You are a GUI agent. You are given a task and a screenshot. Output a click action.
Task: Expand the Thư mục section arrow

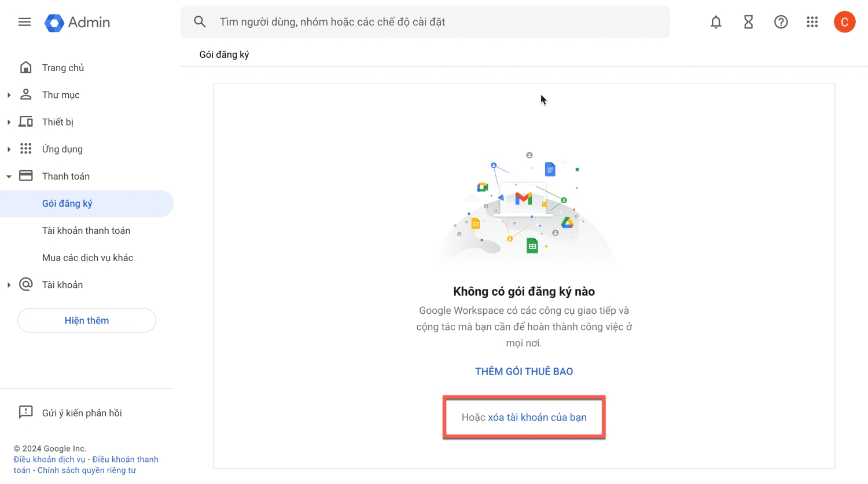(x=9, y=95)
